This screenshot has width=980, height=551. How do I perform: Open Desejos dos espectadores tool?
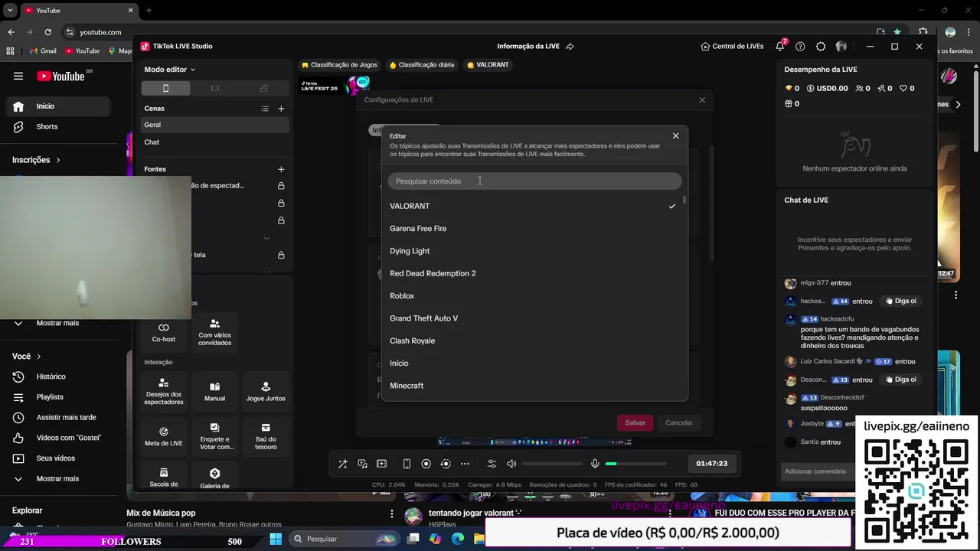(164, 392)
